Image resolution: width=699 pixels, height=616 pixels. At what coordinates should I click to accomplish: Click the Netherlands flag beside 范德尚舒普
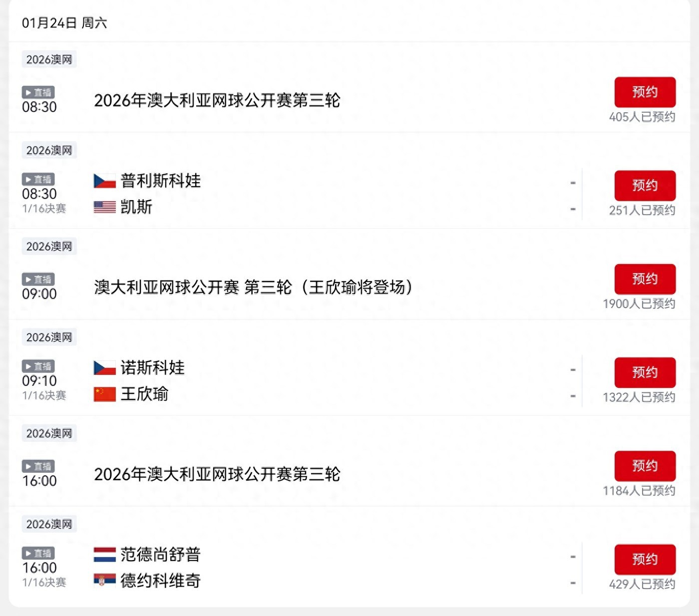(103, 555)
